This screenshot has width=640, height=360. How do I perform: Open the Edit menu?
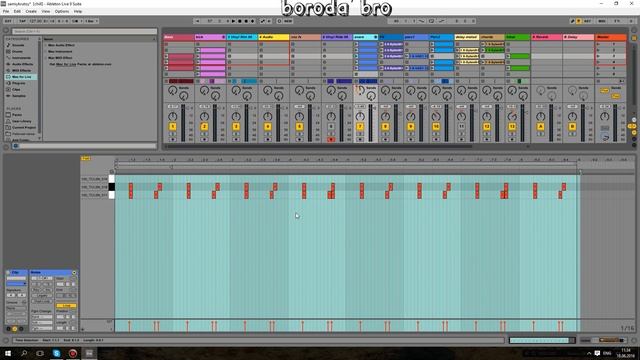click(17, 11)
